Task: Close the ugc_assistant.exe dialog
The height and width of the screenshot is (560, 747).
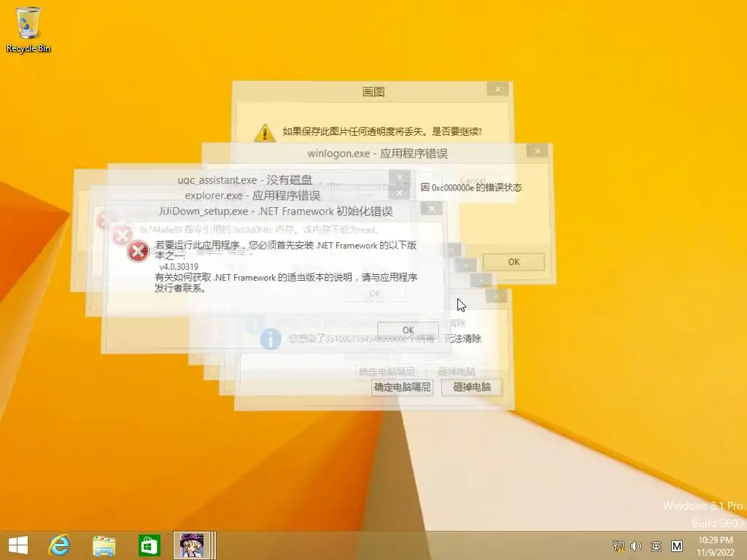Action: pos(399,178)
